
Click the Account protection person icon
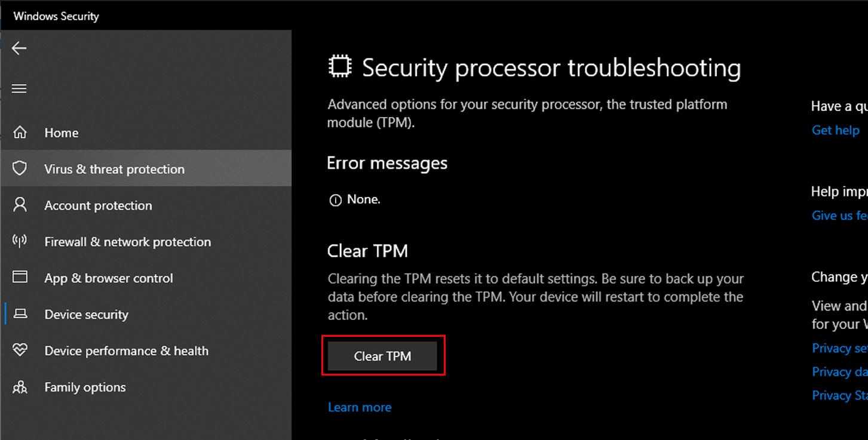pyautogui.click(x=20, y=205)
